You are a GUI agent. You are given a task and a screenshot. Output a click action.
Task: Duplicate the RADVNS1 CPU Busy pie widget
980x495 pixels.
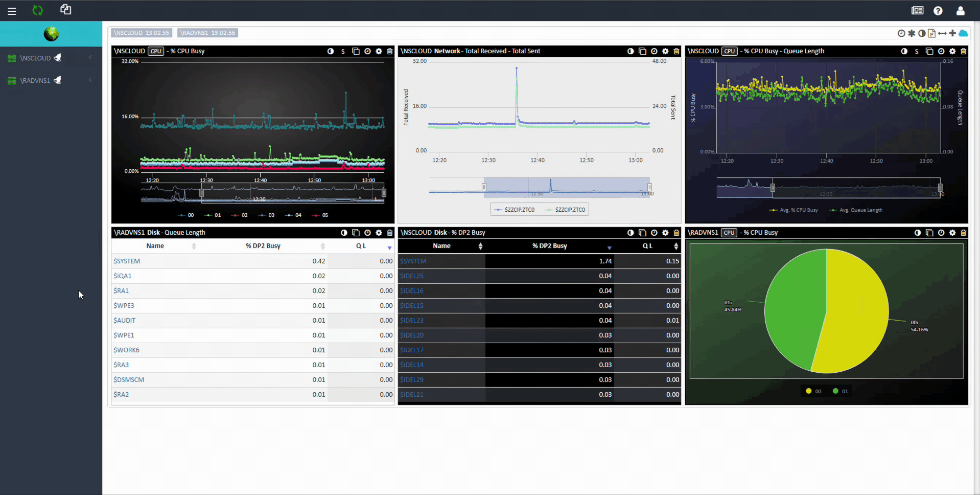[929, 233]
